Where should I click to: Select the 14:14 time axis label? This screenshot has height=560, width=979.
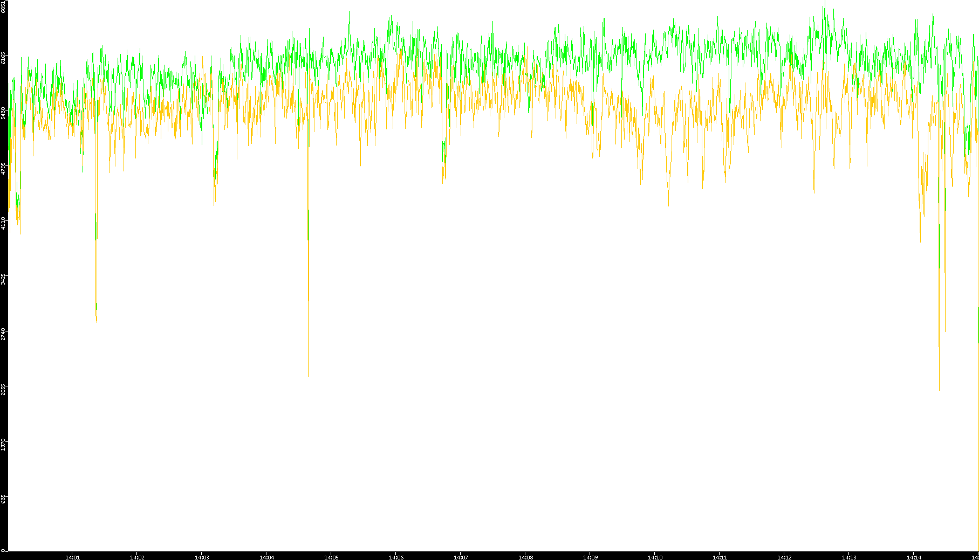(x=914, y=557)
